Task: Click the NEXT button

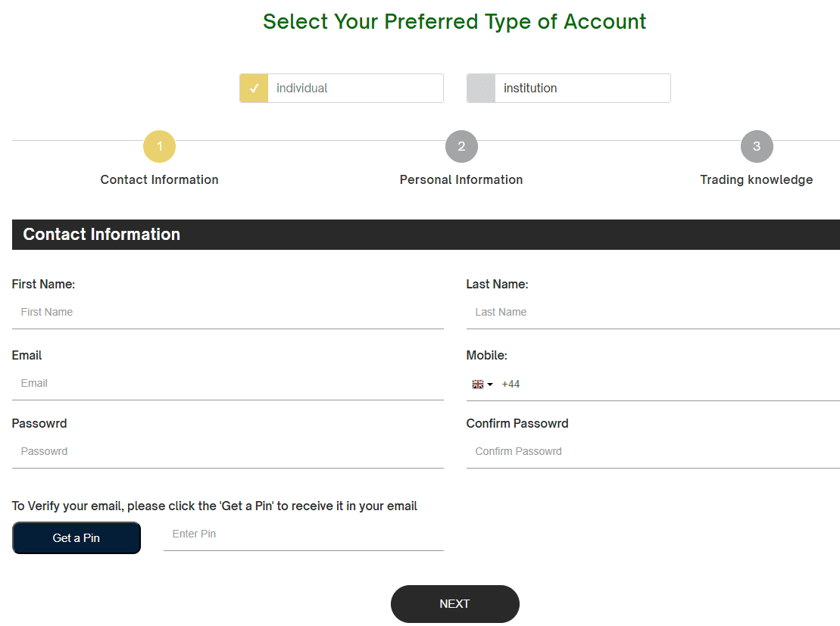Action: pyautogui.click(x=454, y=603)
